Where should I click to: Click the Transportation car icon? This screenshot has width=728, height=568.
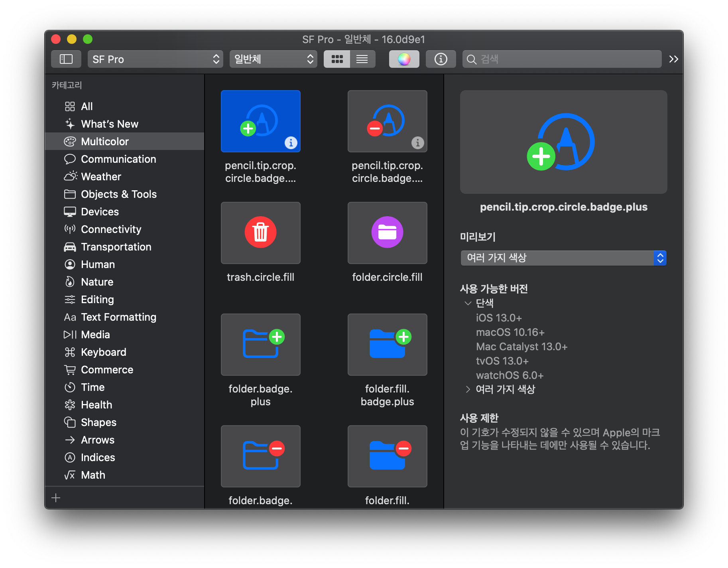[x=70, y=247]
